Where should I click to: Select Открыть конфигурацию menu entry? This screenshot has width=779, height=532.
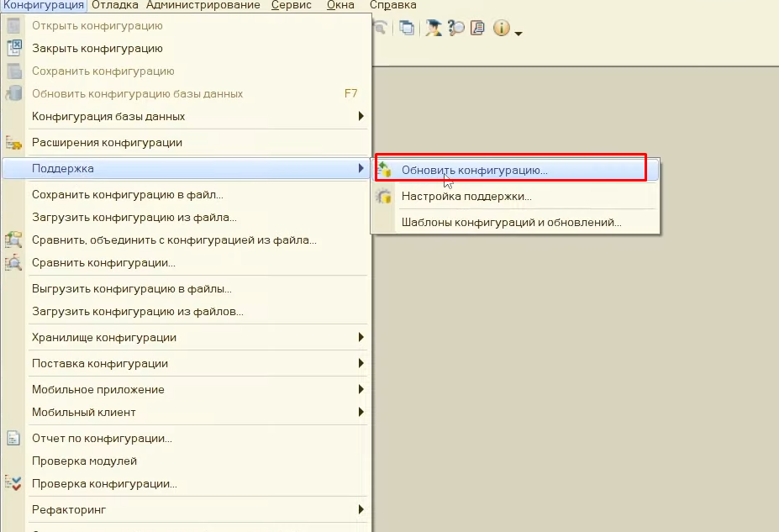pyautogui.click(x=187, y=26)
